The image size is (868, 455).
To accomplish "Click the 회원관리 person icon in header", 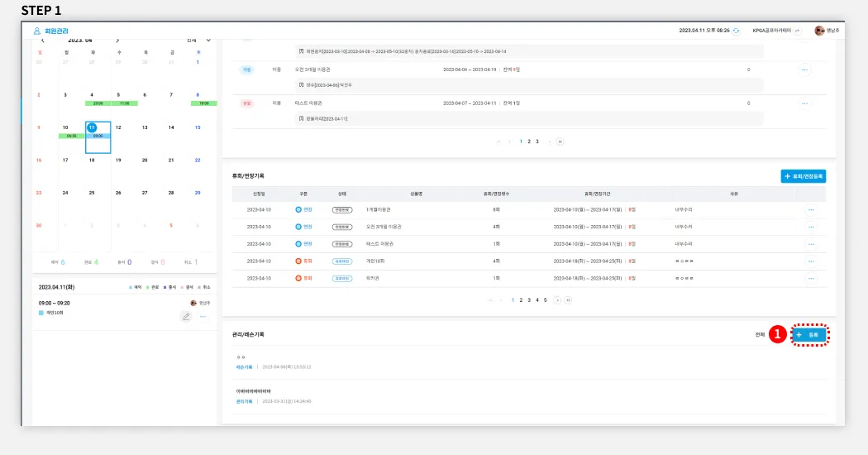I will (37, 31).
